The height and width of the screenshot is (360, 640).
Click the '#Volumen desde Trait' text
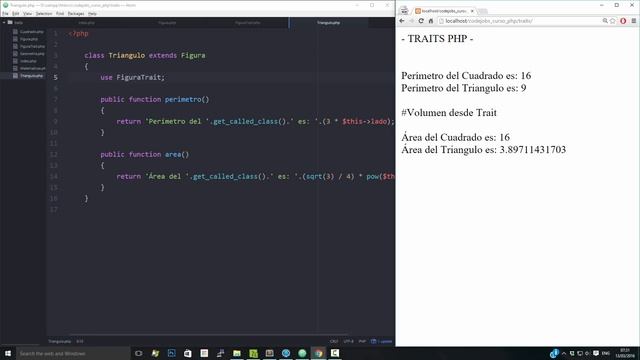click(449, 113)
